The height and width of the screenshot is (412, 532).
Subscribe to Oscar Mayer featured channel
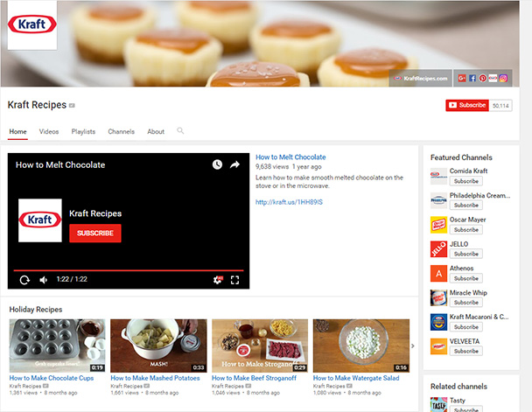(x=465, y=230)
